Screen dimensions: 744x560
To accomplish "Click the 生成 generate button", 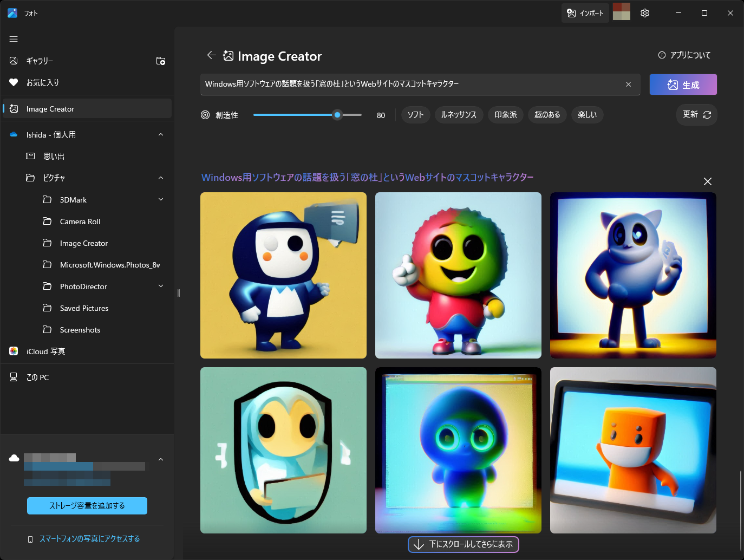I will click(683, 84).
